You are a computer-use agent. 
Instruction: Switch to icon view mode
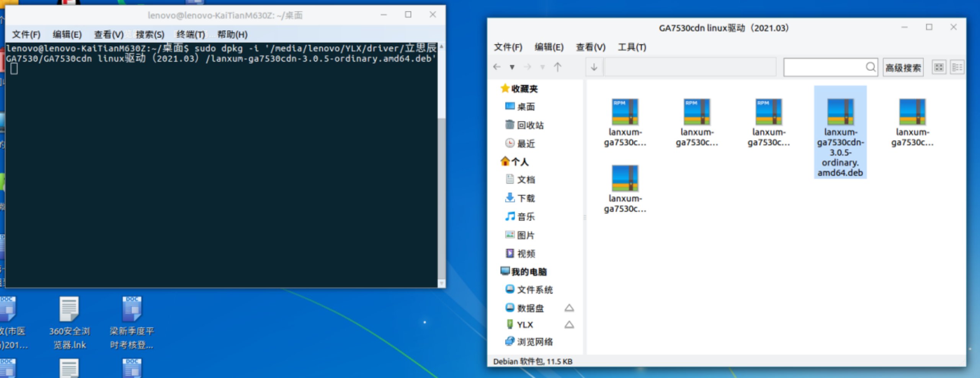tap(939, 67)
